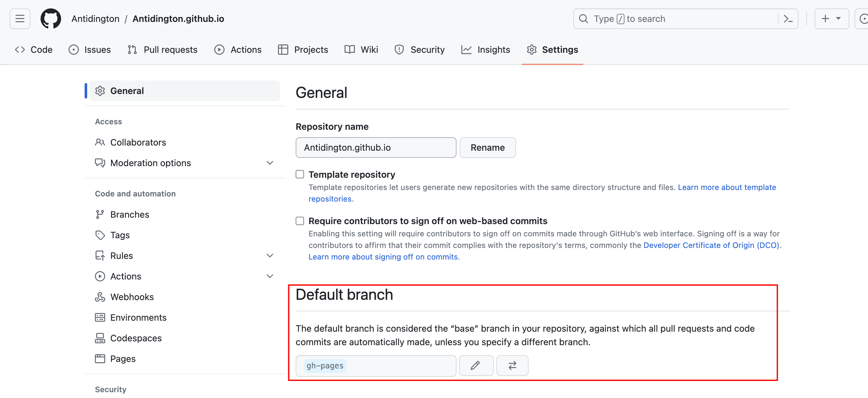Go to GitHub home via Octocat logo

point(51,19)
